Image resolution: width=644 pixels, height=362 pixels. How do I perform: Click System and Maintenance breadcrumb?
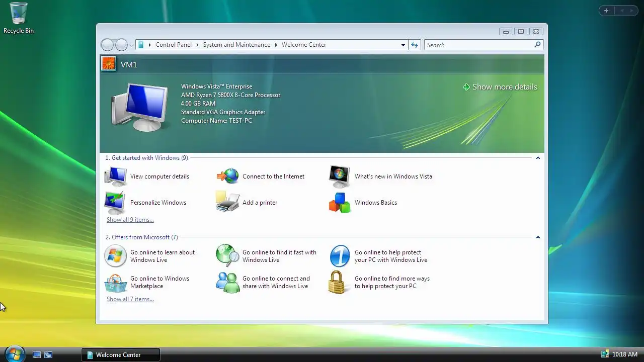236,45
